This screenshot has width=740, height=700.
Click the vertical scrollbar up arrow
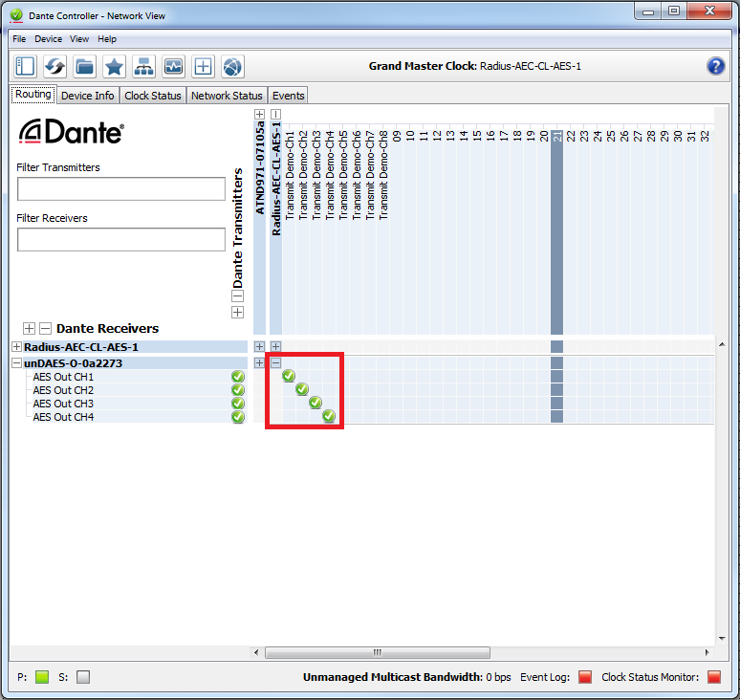pyautogui.click(x=722, y=345)
